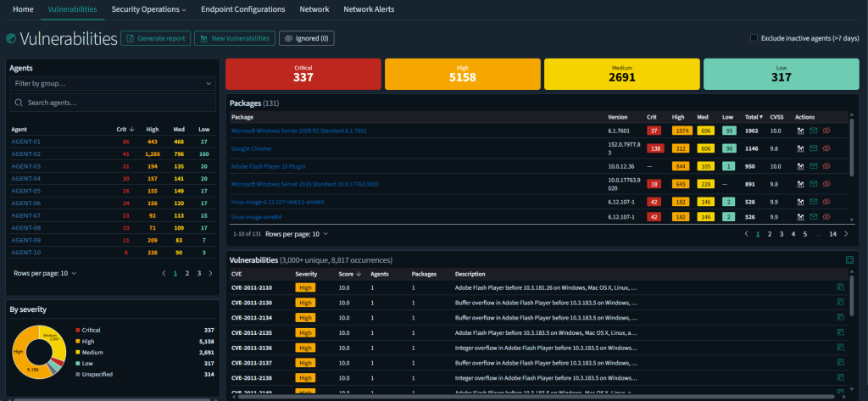Open AGENT-05 details link
The image size is (868, 401).
click(x=26, y=191)
